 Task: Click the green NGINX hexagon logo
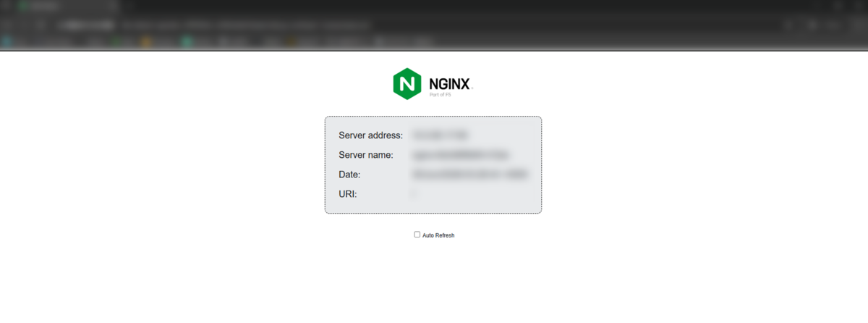tap(407, 84)
